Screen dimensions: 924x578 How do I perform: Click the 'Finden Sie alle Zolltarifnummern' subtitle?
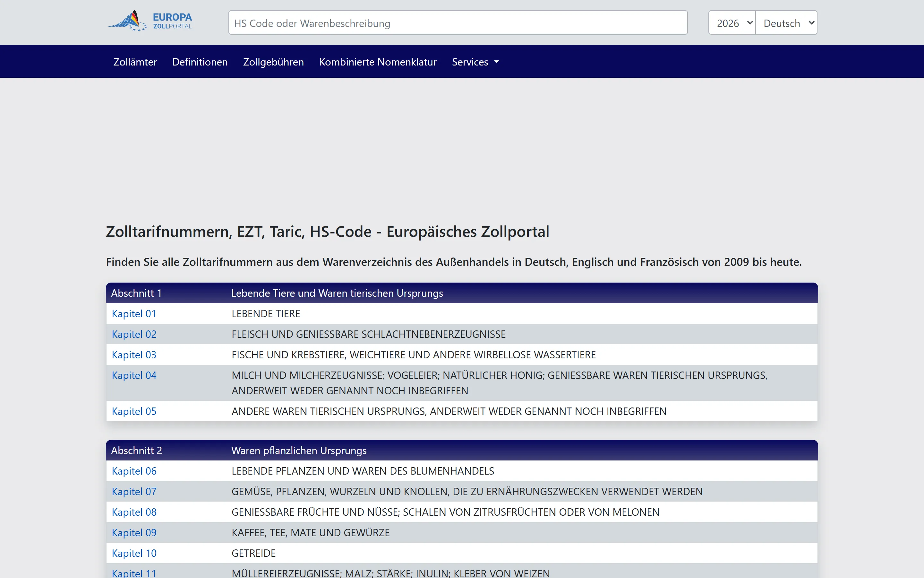tap(454, 262)
